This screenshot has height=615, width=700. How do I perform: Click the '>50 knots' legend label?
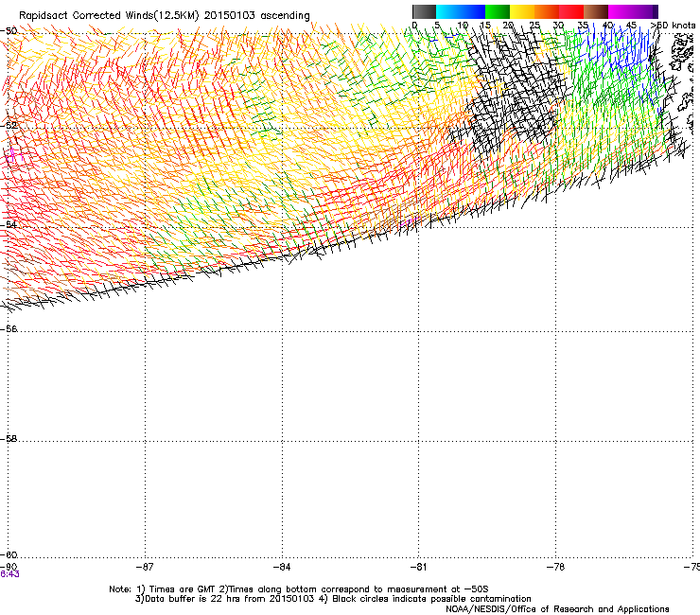click(x=673, y=26)
